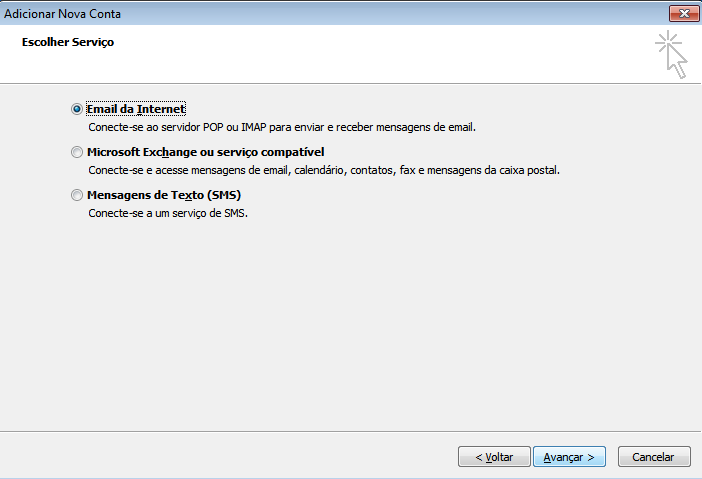The width and height of the screenshot is (702, 479).
Task: Click the 'Email da Internet' bold label
Action: click(x=136, y=109)
